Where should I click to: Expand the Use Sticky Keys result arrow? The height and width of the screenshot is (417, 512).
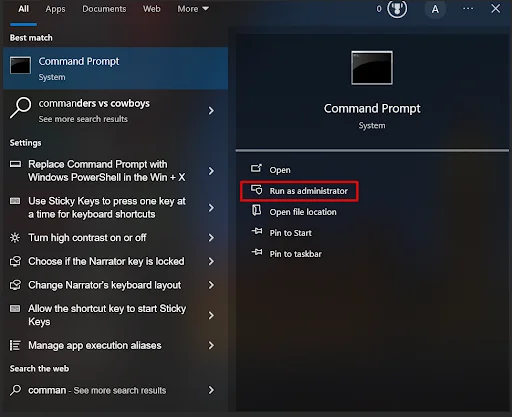pyautogui.click(x=211, y=208)
